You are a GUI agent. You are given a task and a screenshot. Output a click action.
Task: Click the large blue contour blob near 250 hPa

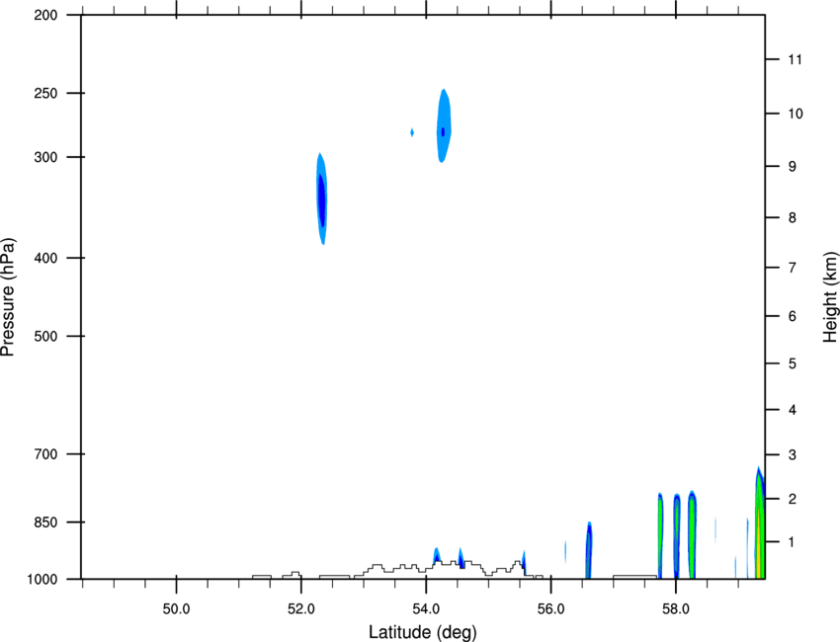coord(444,125)
